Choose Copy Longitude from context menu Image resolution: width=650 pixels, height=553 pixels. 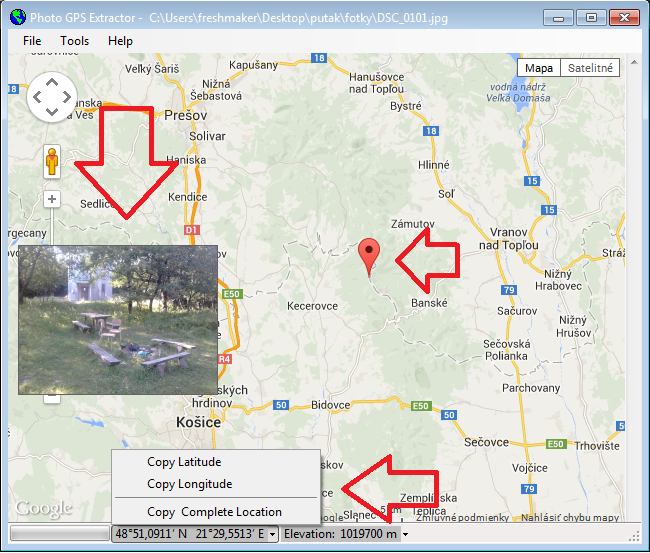(x=216, y=484)
